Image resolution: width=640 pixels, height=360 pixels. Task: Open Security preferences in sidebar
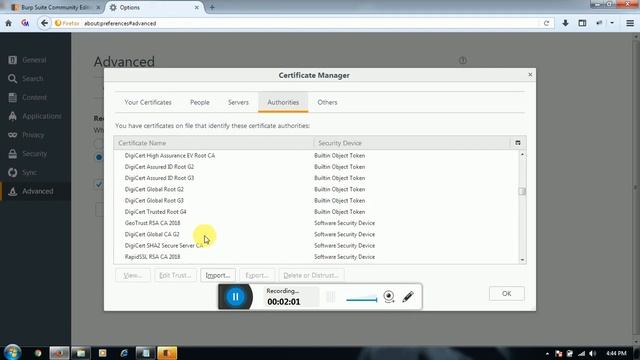(x=36, y=153)
